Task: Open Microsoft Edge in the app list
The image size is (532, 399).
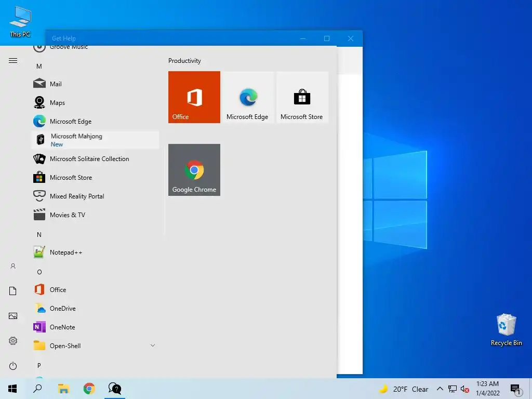Action: click(95, 121)
